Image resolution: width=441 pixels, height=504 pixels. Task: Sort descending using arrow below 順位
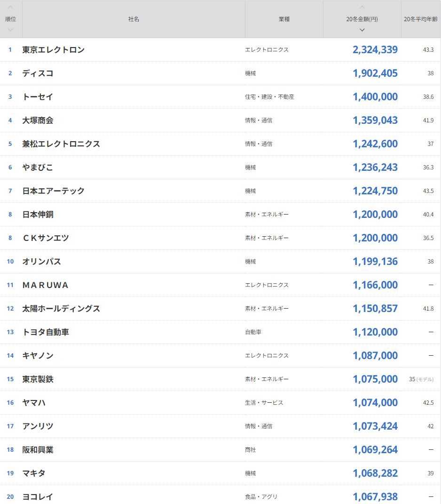[x=10, y=30]
